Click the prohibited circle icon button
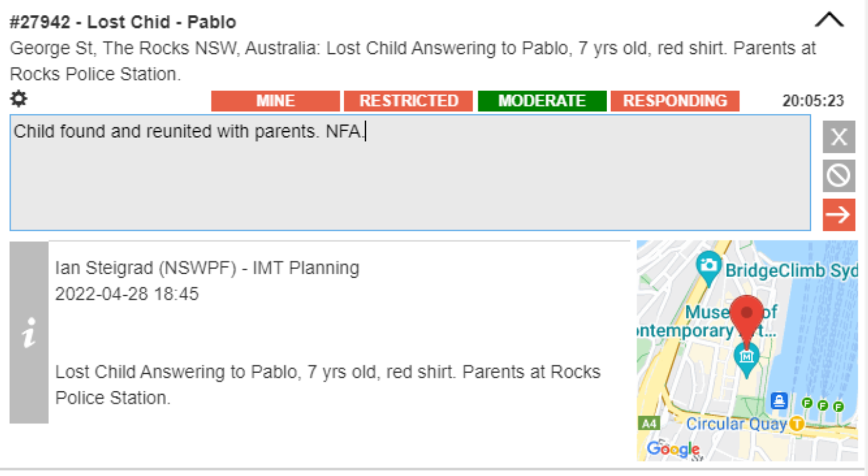This screenshot has height=476, width=868. (838, 176)
